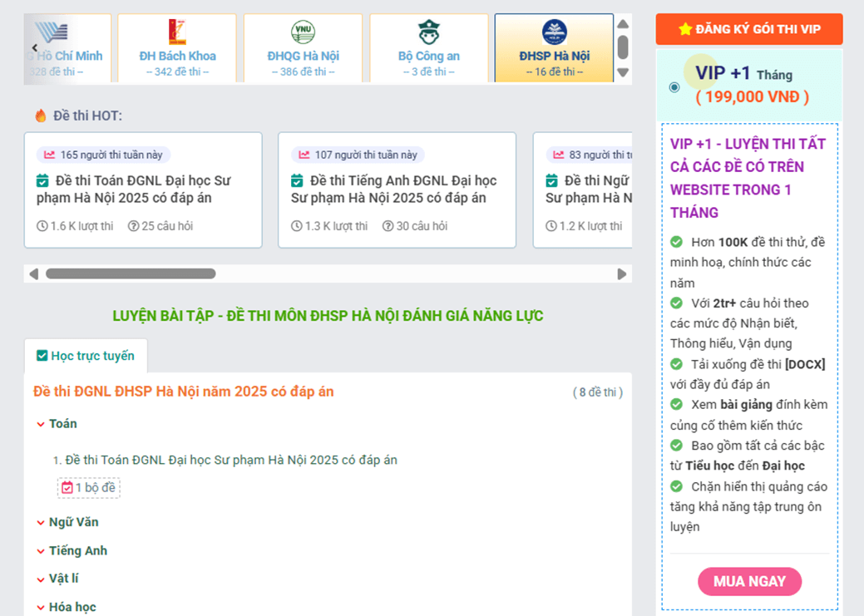This screenshot has height=616, width=864.
Task: Click the star icon in VIP register button
Action: pos(685,29)
